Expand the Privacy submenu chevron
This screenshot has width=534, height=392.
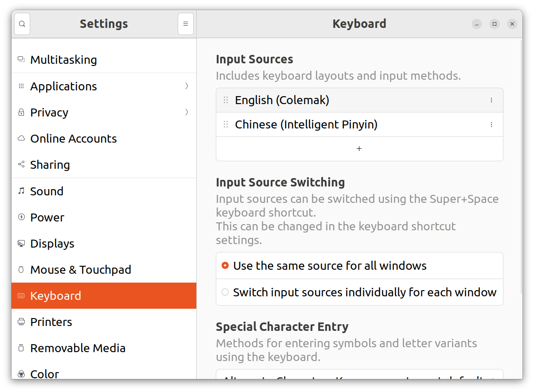tap(187, 112)
